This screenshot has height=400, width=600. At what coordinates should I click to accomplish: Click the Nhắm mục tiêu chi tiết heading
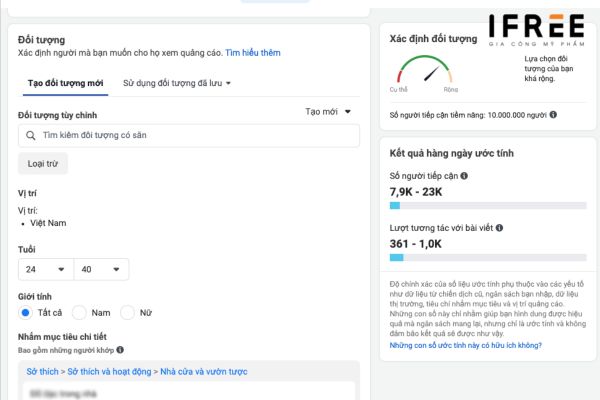point(62,337)
